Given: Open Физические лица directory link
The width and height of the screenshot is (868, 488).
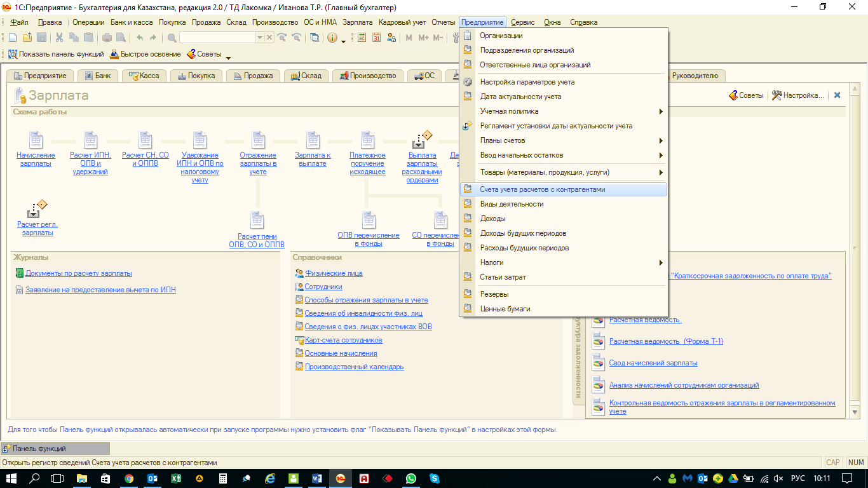Looking at the screenshot, I should tap(334, 273).
